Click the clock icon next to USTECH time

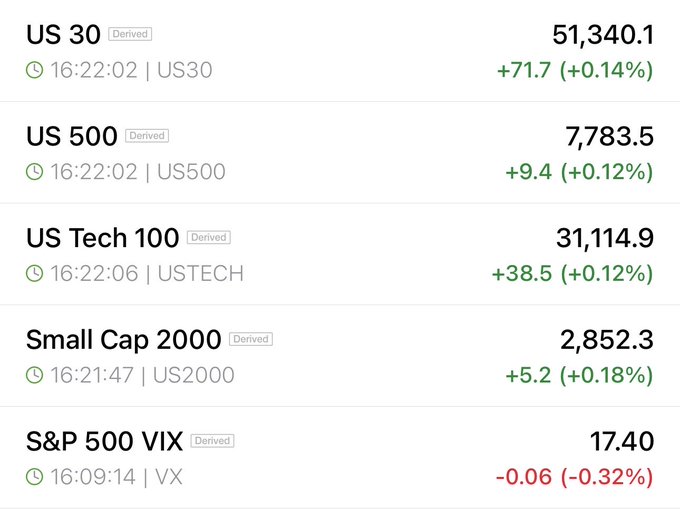pos(34,274)
